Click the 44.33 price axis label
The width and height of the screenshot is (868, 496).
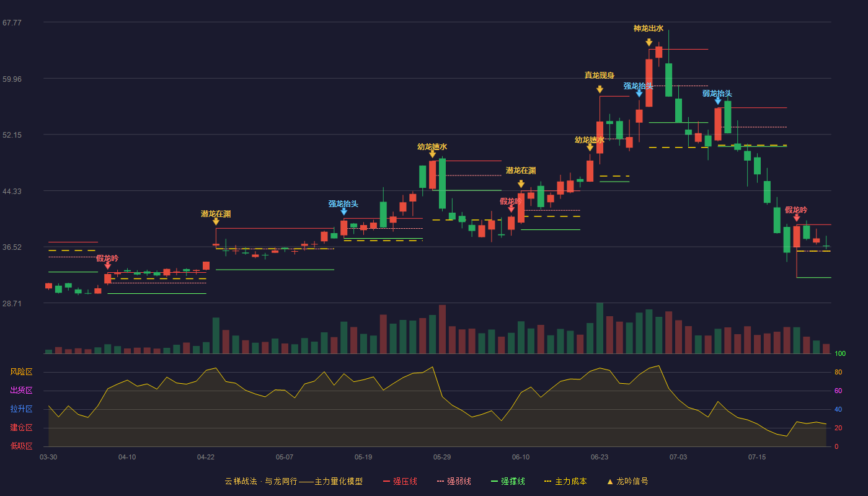12,191
